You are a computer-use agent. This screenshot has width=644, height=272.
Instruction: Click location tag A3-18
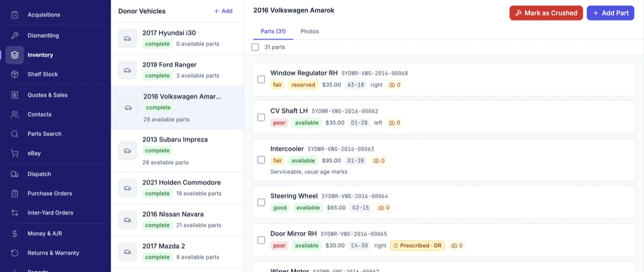356,85
